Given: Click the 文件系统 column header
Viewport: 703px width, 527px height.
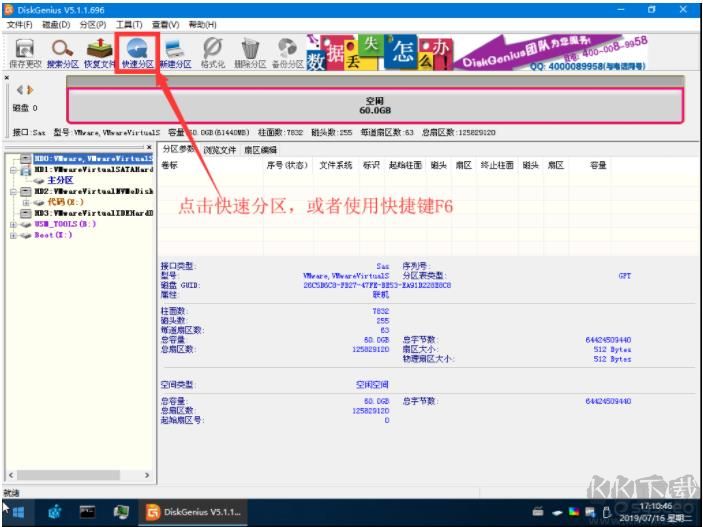Looking at the screenshot, I should tap(336, 165).
